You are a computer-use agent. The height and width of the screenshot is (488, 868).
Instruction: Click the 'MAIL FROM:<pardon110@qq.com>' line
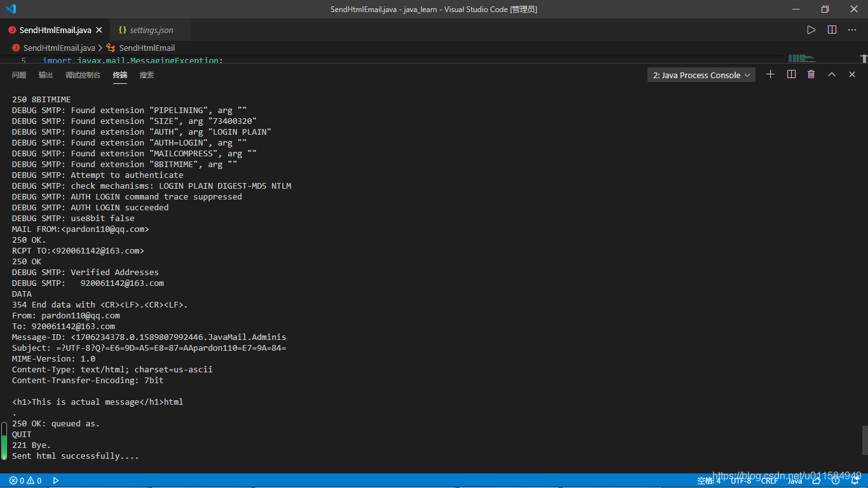[80, 229]
